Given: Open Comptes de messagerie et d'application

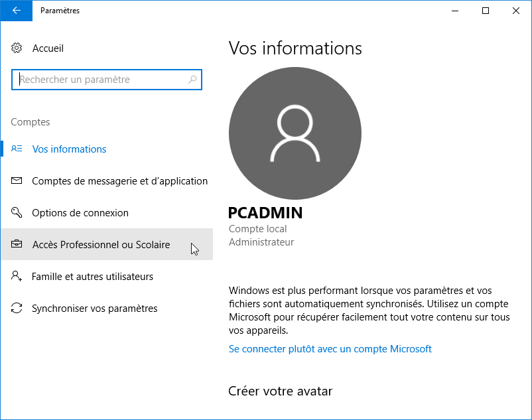Looking at the screenshot, I should pyautogui.click(x=120, y=181).
